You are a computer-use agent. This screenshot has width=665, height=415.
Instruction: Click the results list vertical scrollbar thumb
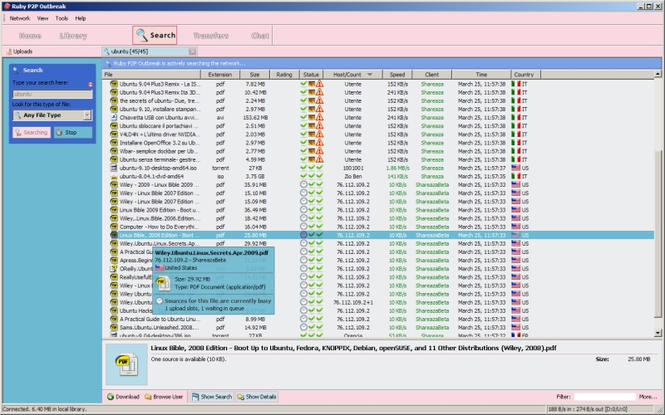pyautogui.click(x=657, y=234)
